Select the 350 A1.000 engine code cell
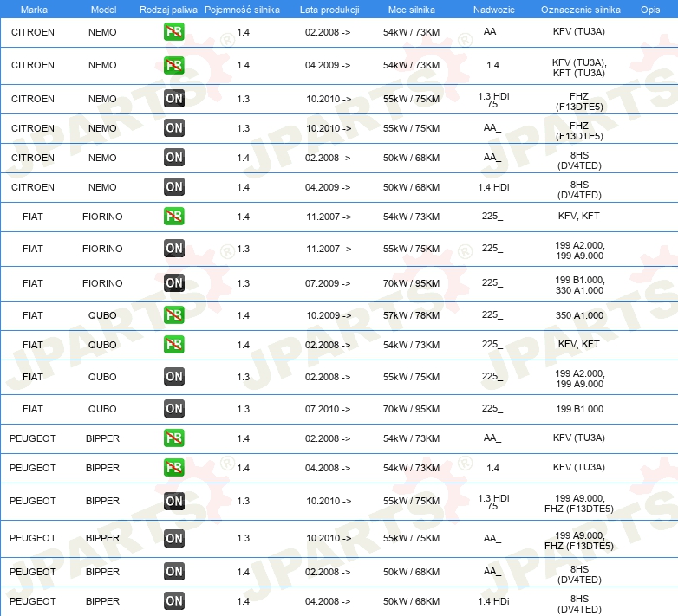Image resolution: width=678 pixels, height=616 pixels. pos(579,315)
